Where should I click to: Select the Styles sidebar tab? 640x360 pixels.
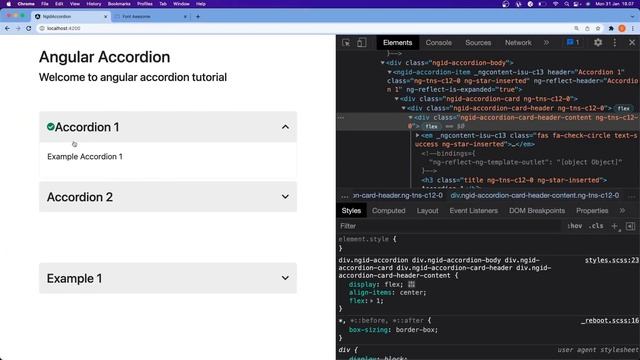point(351,211)
